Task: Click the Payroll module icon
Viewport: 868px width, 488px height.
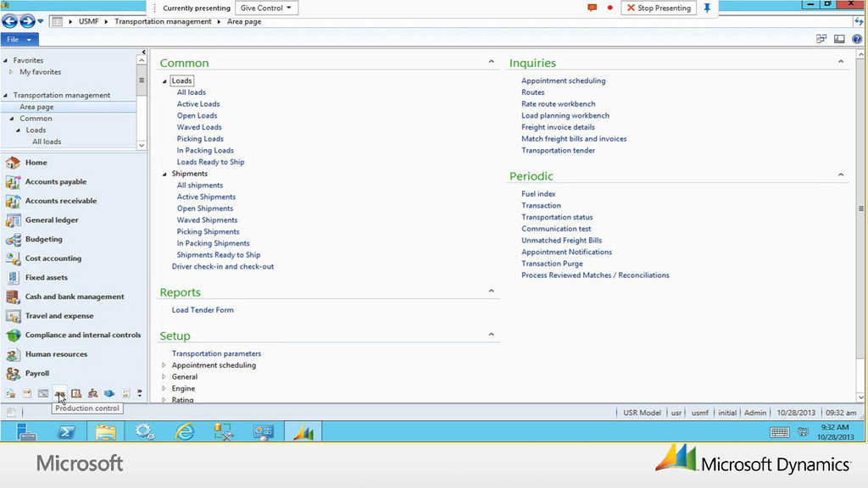Action: click(x=13, y=374)
